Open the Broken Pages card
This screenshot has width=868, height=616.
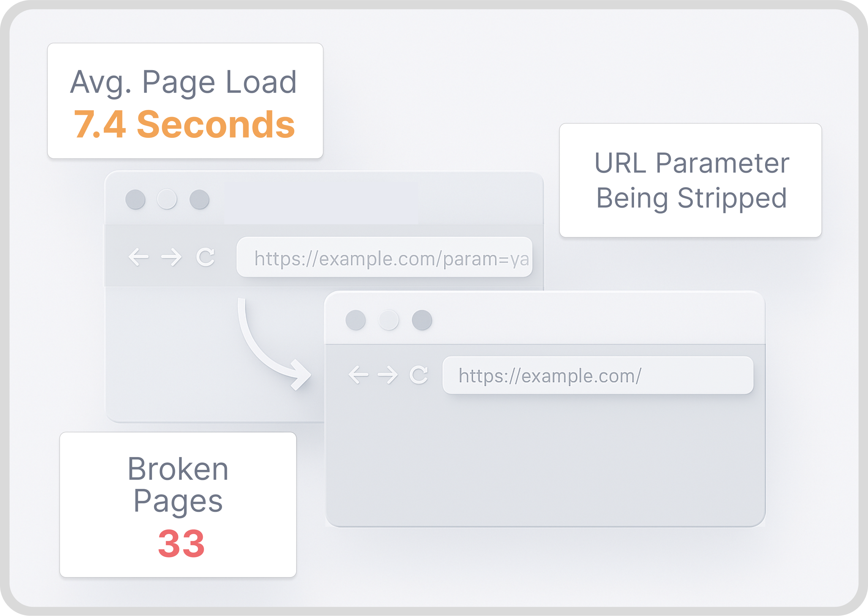coord(178,505)
